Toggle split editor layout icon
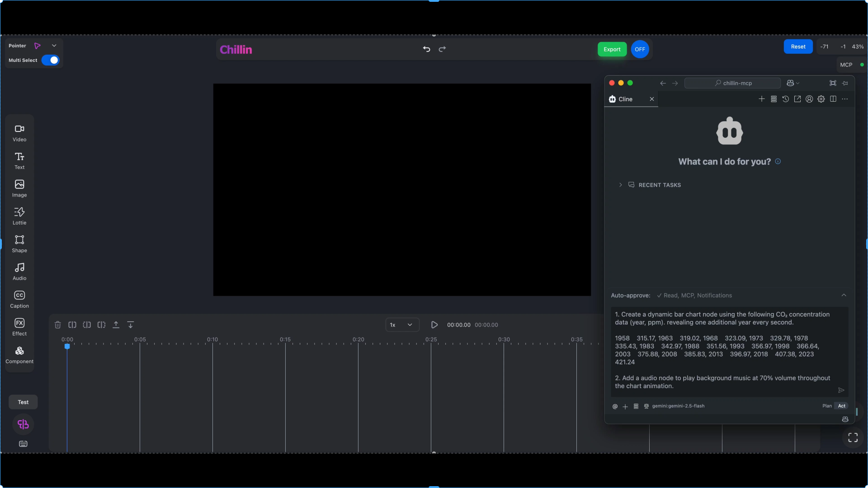The image size is (868, 488). pyautogui.click(x=833, y=99)
